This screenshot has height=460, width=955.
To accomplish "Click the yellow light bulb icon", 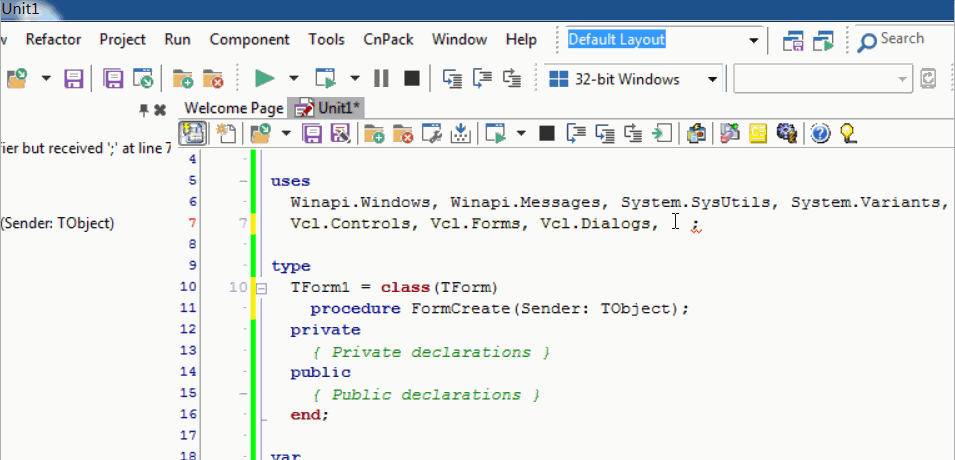I will [x=848, y=133].
